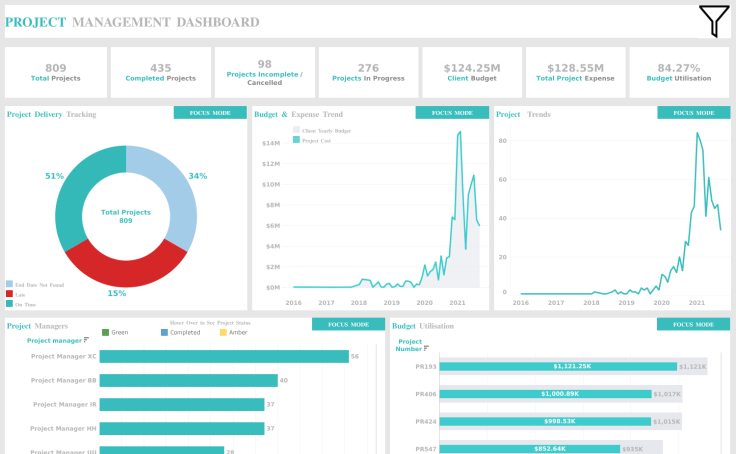Enable Focus Mode for Budget & Expense Trend
The height and width of the screenshot is (454, 736).
click(x=452, y=113)
